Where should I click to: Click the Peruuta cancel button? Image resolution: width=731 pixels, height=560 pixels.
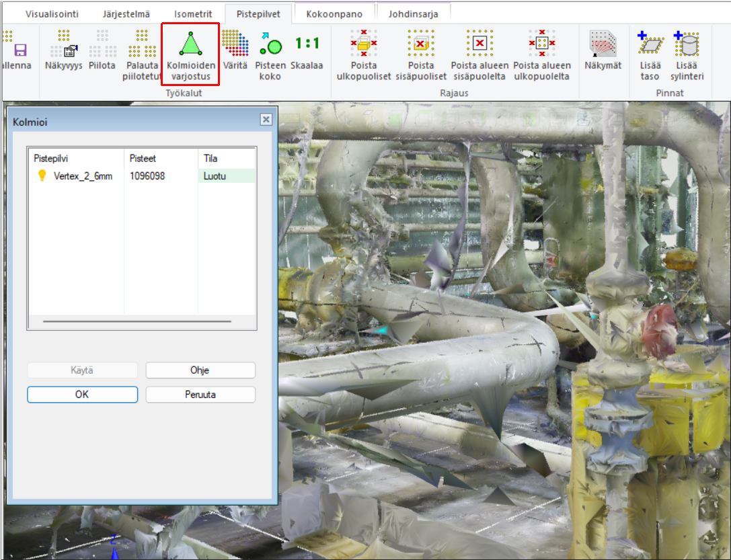[x=200, y=395]
